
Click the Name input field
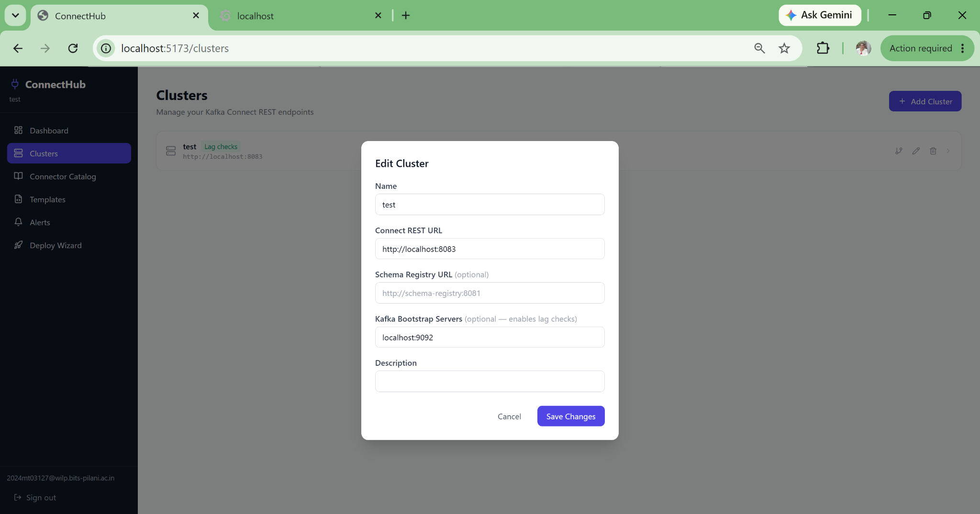pos(490,204)
